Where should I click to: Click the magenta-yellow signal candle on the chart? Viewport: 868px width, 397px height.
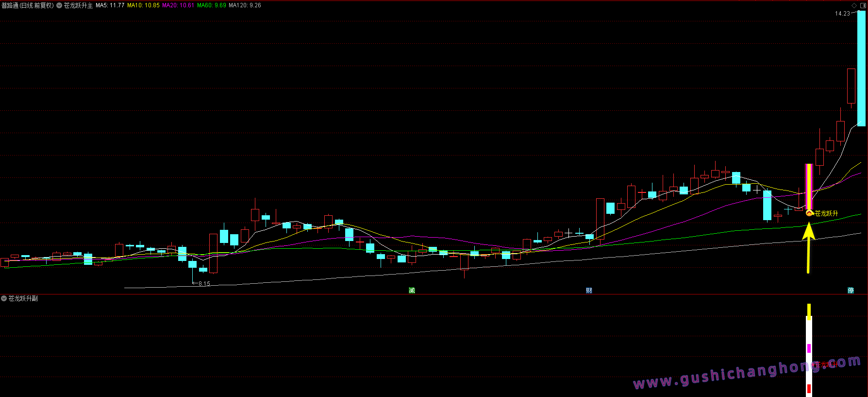coord(809,187)
